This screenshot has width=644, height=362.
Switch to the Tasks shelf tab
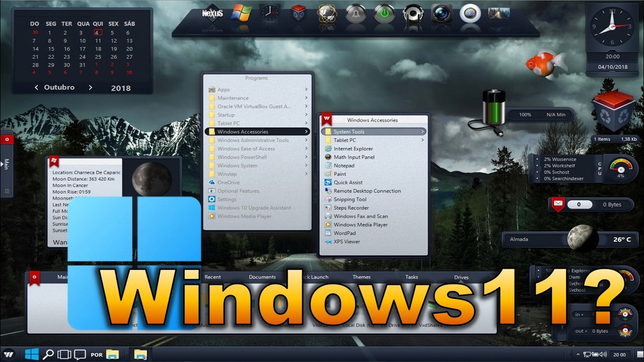tap(412, 277)
